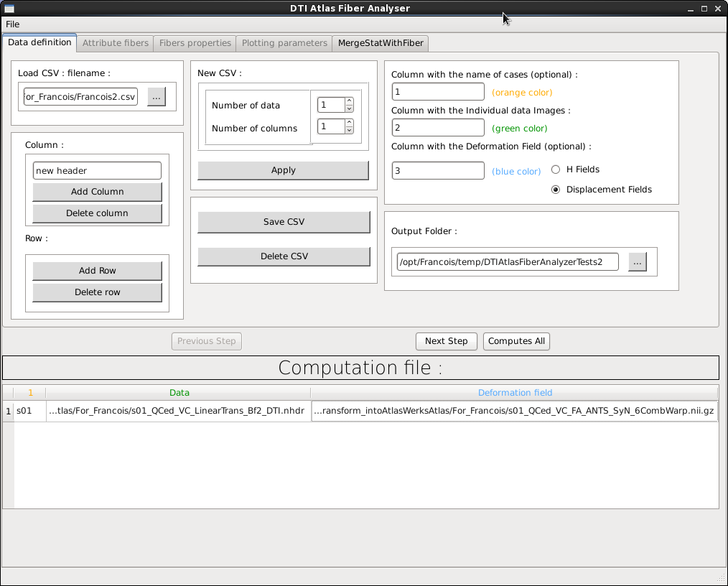Click browse button for Output Folder
This screenshot has width=728, height=586.
tap(637, 262)
